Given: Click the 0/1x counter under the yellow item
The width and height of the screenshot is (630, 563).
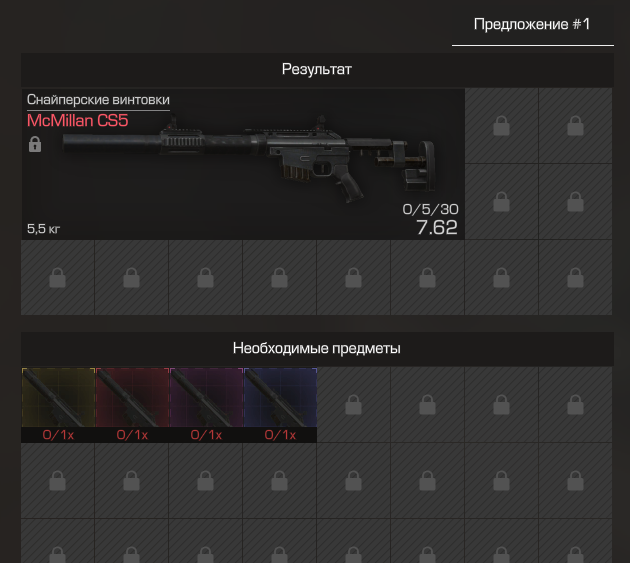Looking at the screenshot, I should [x=58, y=435].
